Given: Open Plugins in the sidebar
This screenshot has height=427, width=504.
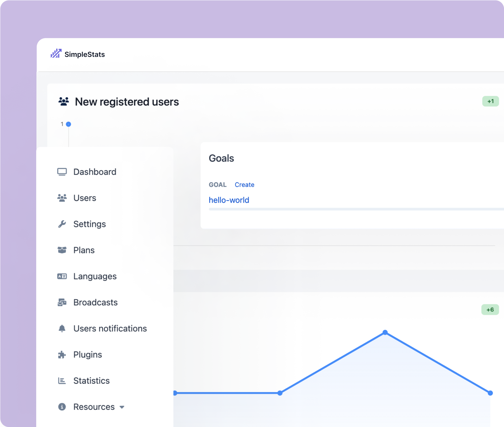Looking at the screenshot, I should [88, 354].
